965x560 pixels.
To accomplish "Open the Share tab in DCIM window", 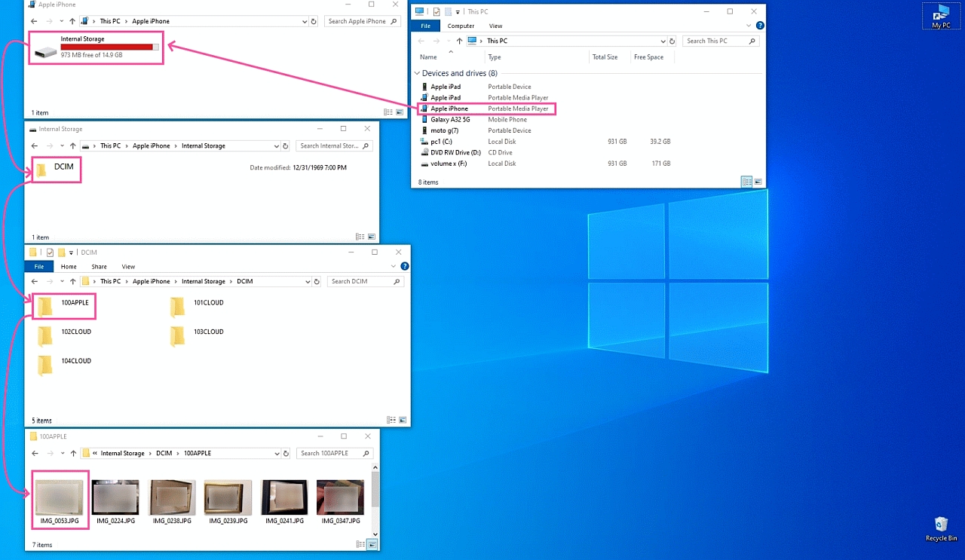I will coord(99,266).
